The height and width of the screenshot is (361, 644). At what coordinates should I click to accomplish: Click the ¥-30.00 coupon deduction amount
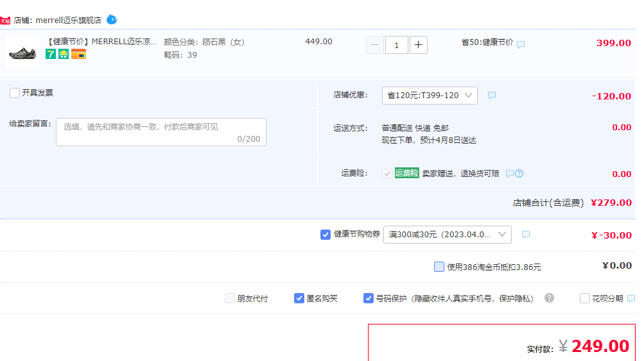point(611,235)
